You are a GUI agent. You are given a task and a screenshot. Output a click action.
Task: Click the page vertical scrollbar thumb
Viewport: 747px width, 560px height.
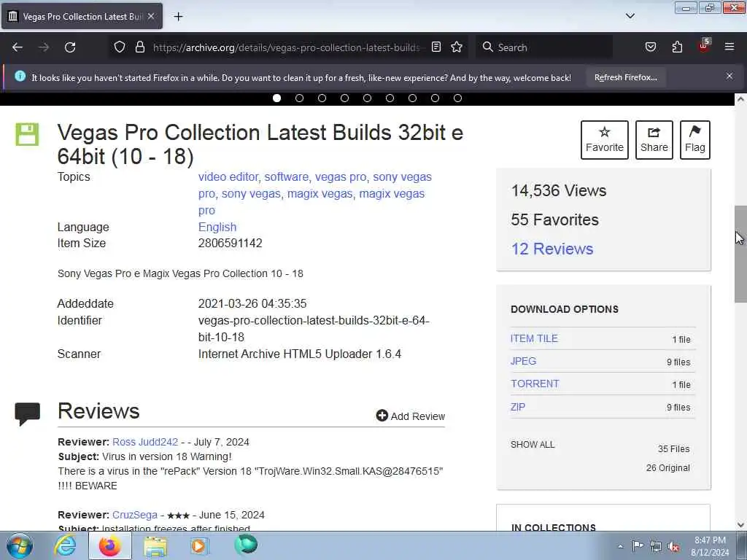tap(740, 254)
